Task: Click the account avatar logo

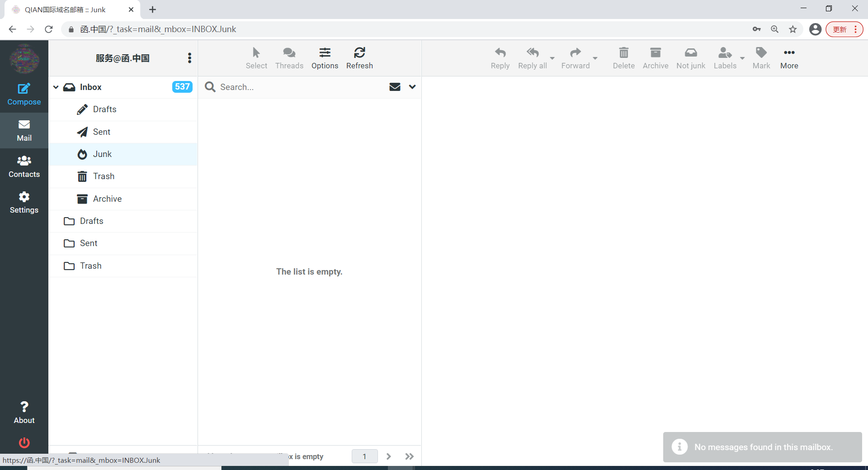Action: [x=24, y=59]
